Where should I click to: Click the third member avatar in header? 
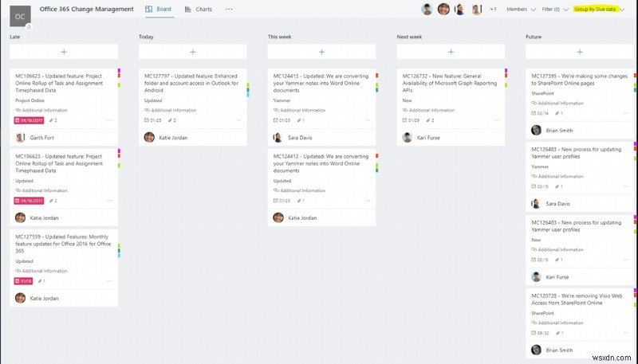pyautogui.click(x=460, y=9)
